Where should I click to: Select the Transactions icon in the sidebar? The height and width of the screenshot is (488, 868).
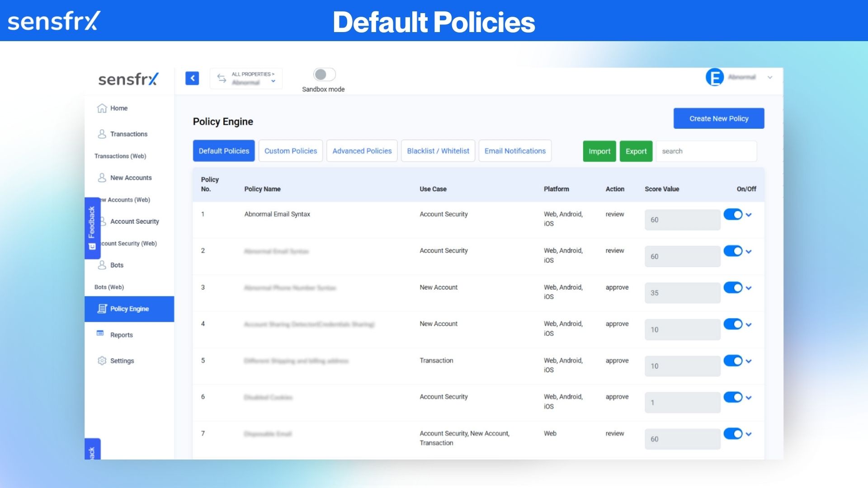101,134
